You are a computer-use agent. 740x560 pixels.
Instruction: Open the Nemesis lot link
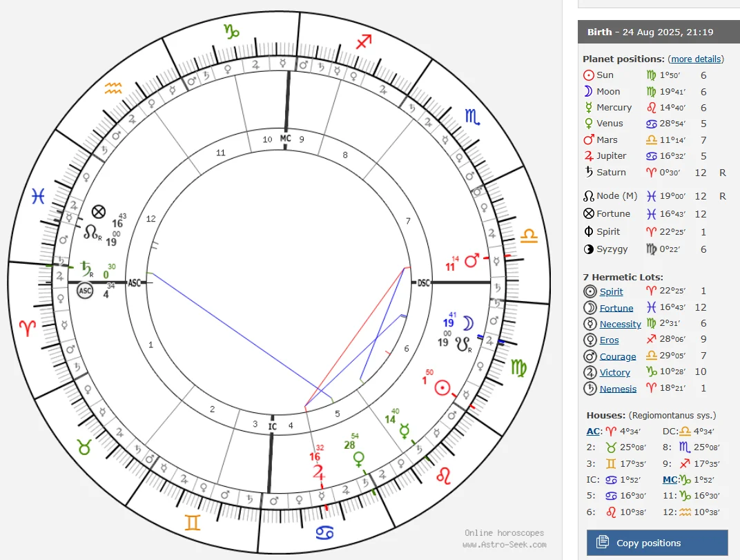(618, 389)
